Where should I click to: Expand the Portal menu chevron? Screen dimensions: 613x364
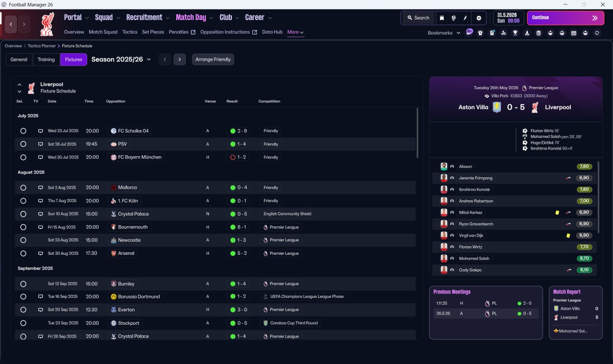87,18
